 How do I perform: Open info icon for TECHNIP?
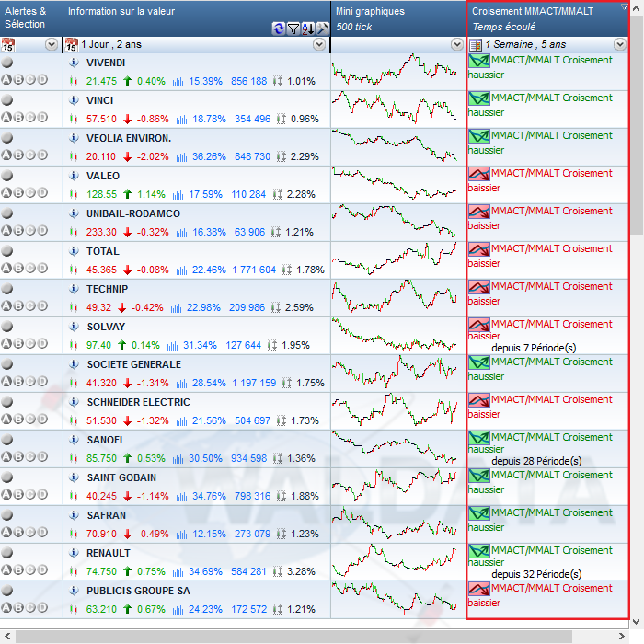coord(74,289)
